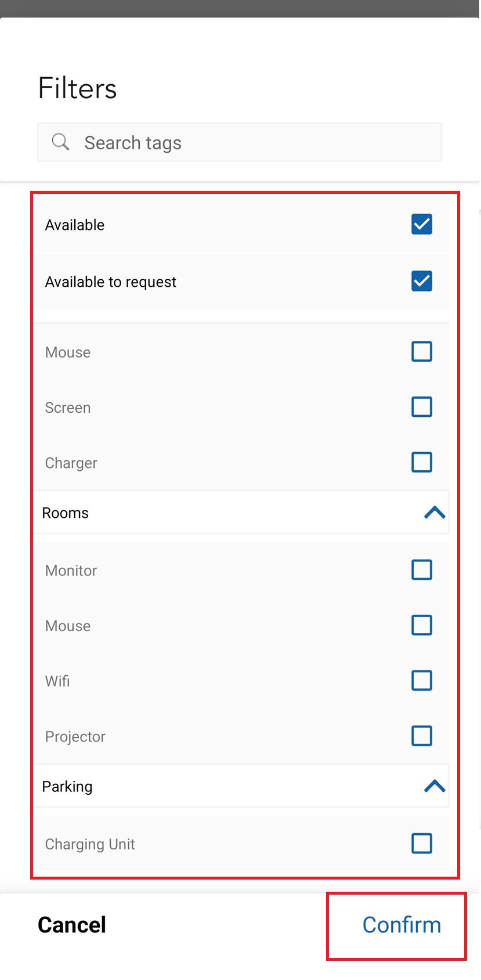Select the Filters dialog title
The height and width of the screenshot is (980, 481).
coord(77,88)
